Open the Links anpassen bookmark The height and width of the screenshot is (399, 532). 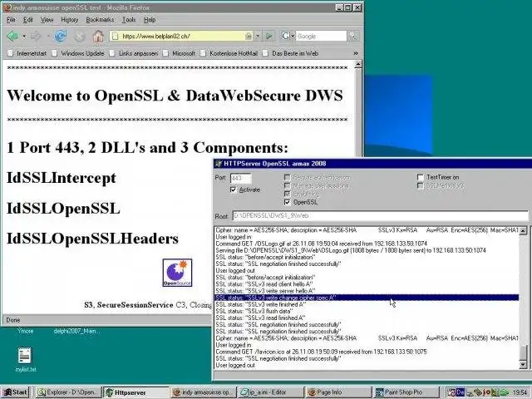[134, 53]
